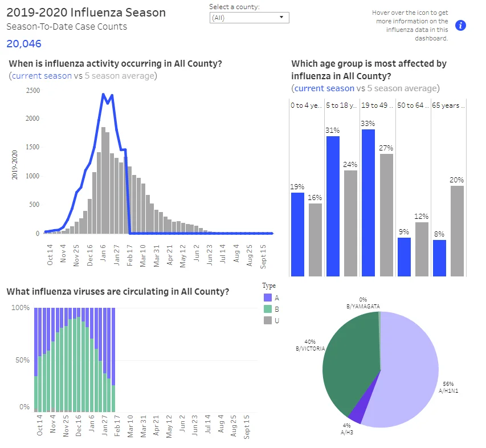Click the peak of the blue season line

pyautogui.click(x=103, y=94)
